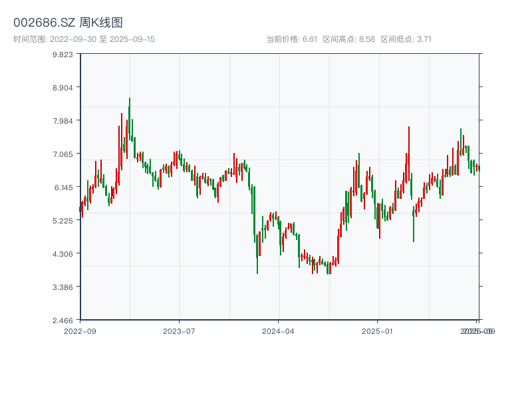Click x-axis date label 2022-09

[x=80, y=331]
